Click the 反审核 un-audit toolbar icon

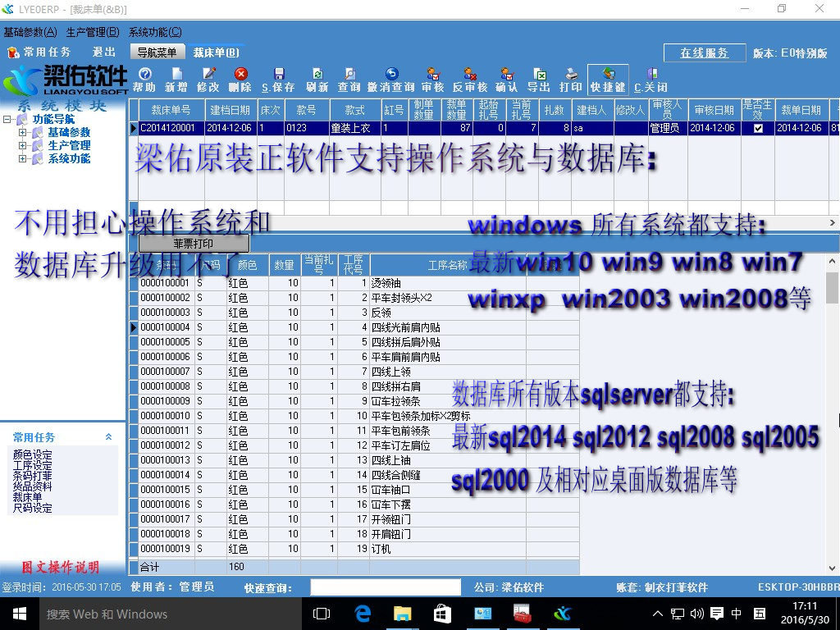click(470, 80)
